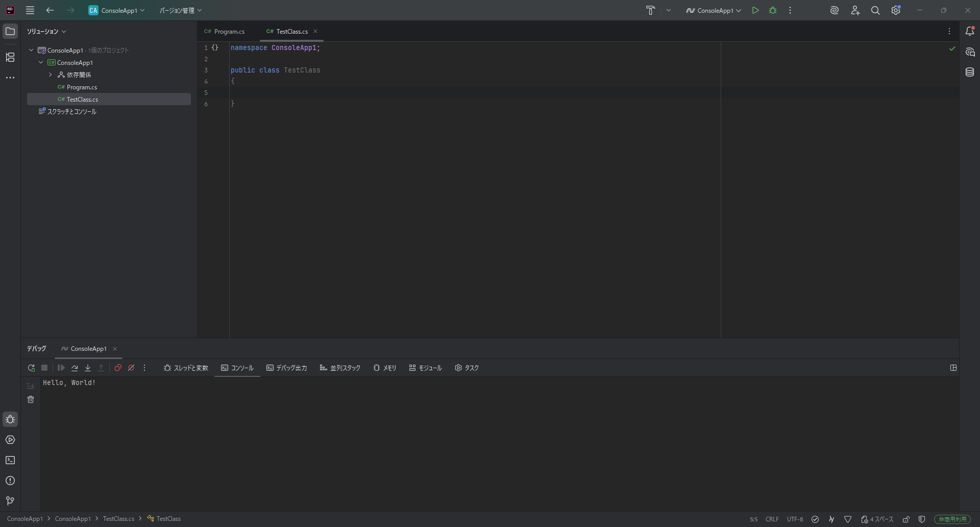Open the Git tool window in the left sidebar

[10, 501]
